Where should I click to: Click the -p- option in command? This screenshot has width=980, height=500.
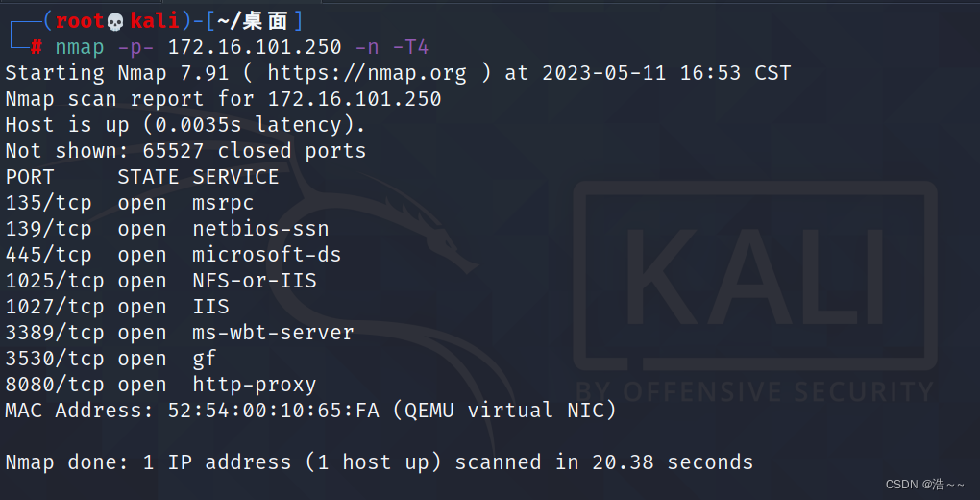coord(135,47)
